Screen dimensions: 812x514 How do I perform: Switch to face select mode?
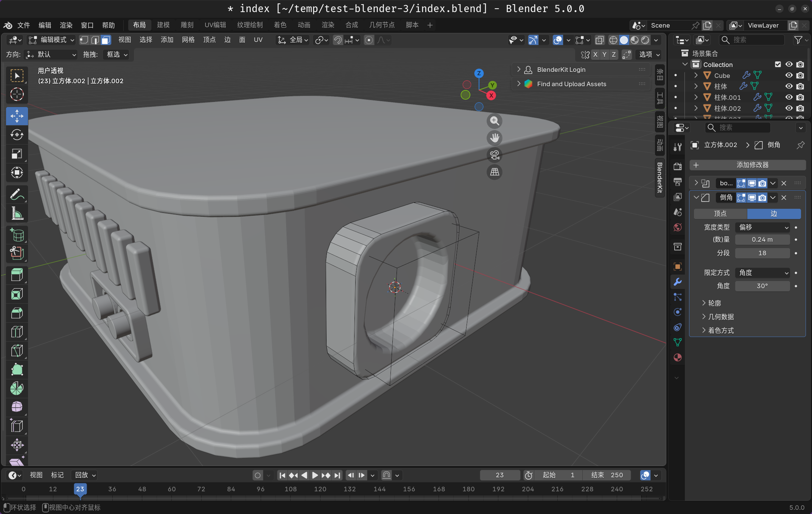click(x=106, y=40)
